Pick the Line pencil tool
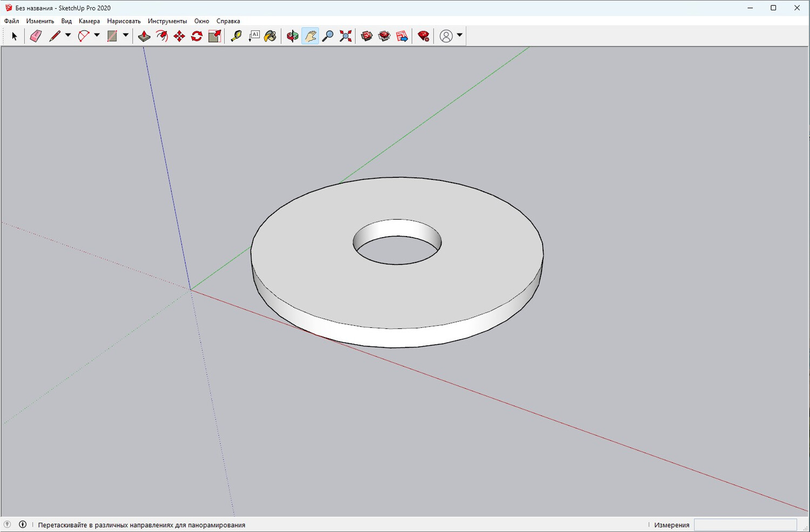The height and width of the screenshot is (532, 810). [x=55, y=36]
